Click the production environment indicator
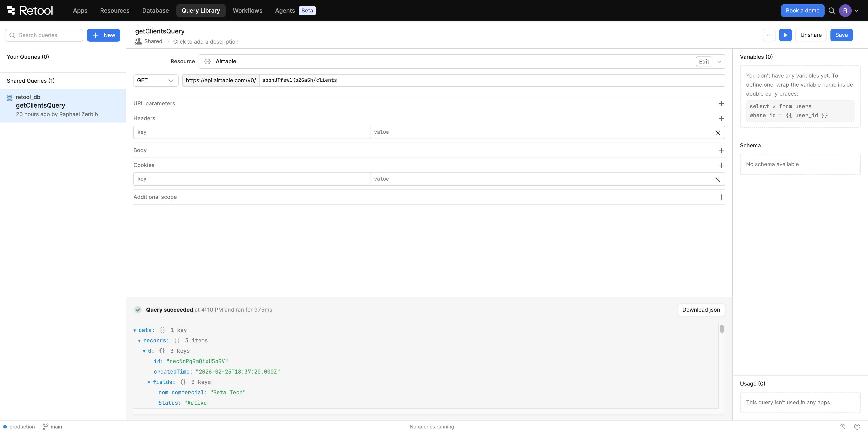 coord(19,427)
